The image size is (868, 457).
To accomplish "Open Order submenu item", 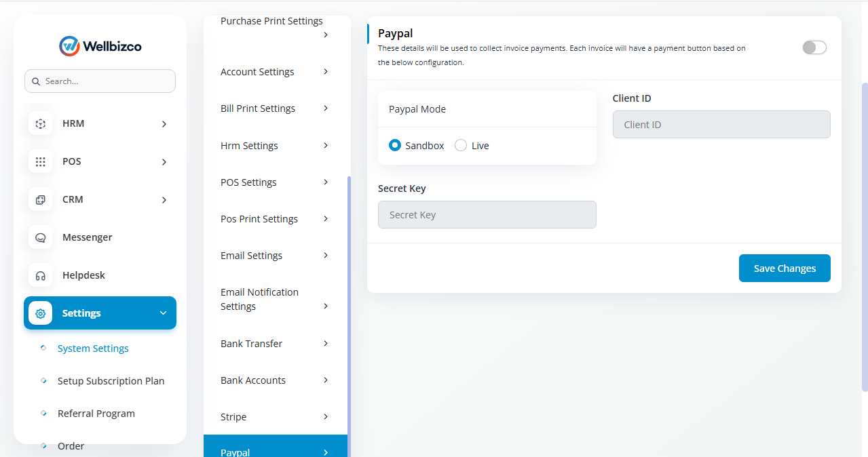I will [x=71, y=446].
